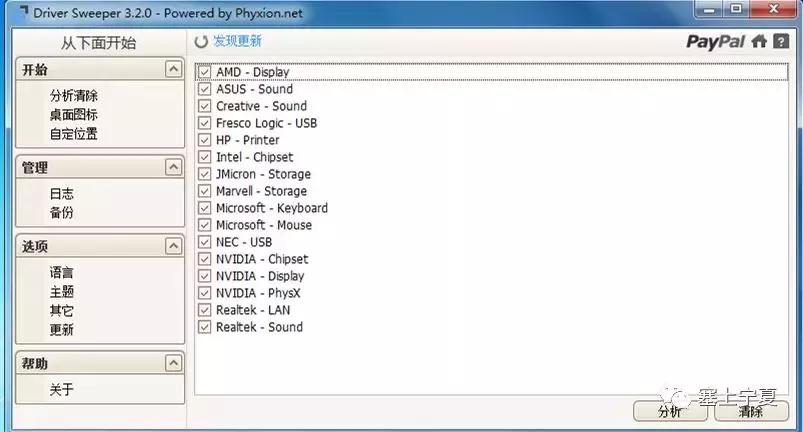803x432 pixels.
Task: Click the 发现更新 update link
Action: (x=237, y=41)
